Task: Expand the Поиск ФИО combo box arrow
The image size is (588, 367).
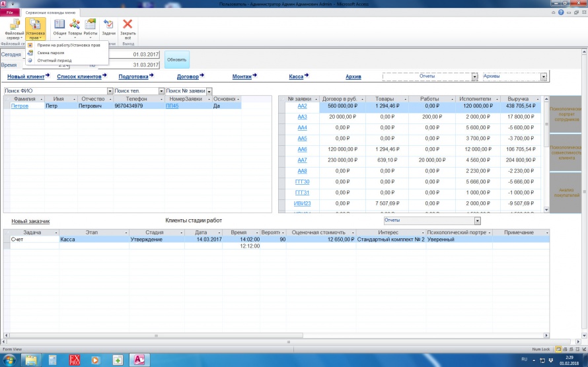Action: [110, 91]
